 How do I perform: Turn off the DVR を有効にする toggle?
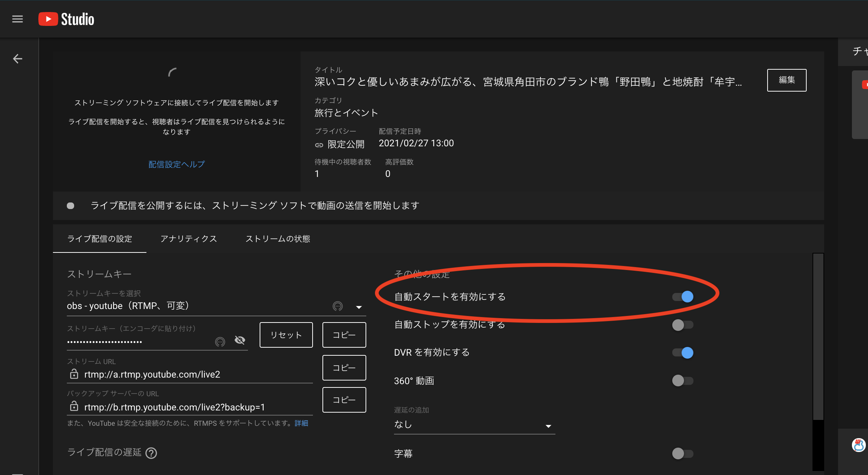pos(682,352)
